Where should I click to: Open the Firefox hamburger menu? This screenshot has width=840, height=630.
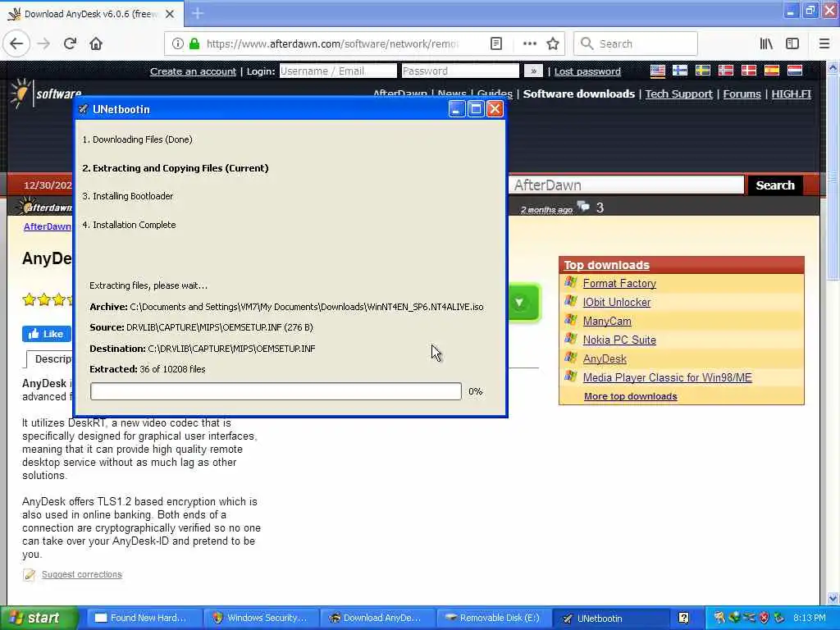pos(824,43)
